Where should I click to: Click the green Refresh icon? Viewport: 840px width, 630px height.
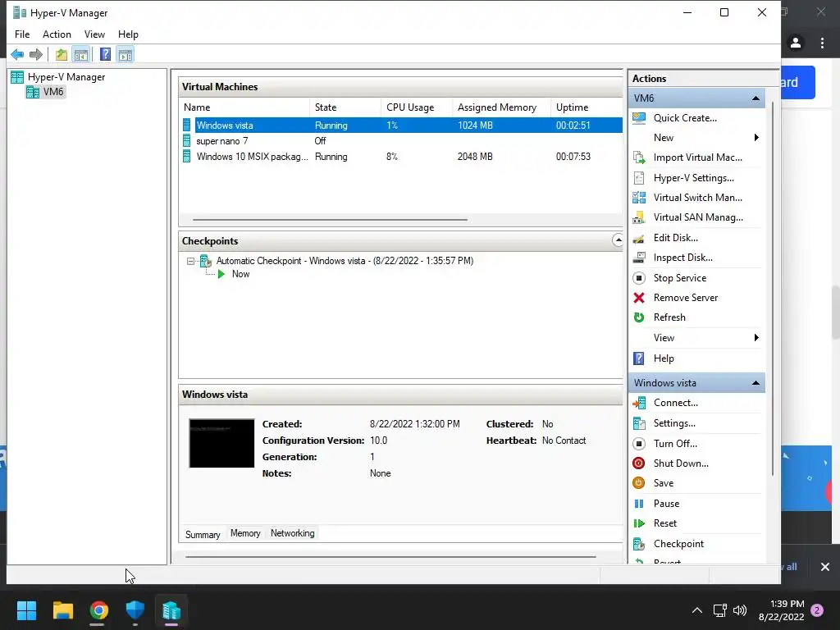tap(639, 317)
